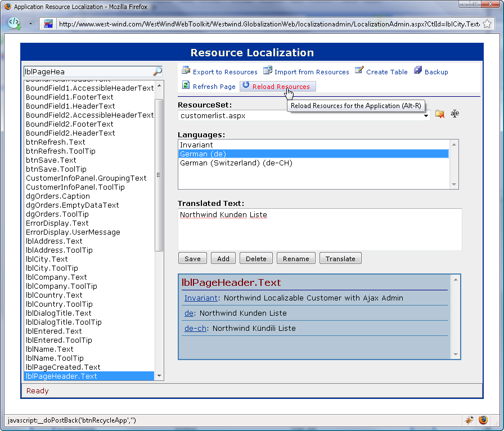Open the navigation history dropdown arrow
The image size is (504, 431).
click(30, 24)
